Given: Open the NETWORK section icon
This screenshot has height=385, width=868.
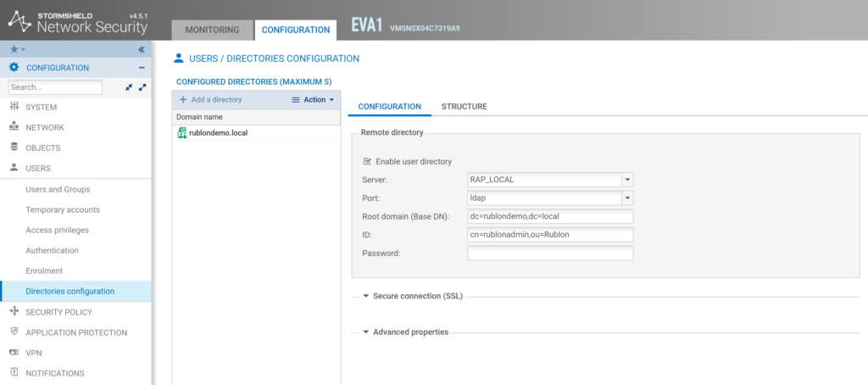Looking at the screenshot, I should 14,127.
